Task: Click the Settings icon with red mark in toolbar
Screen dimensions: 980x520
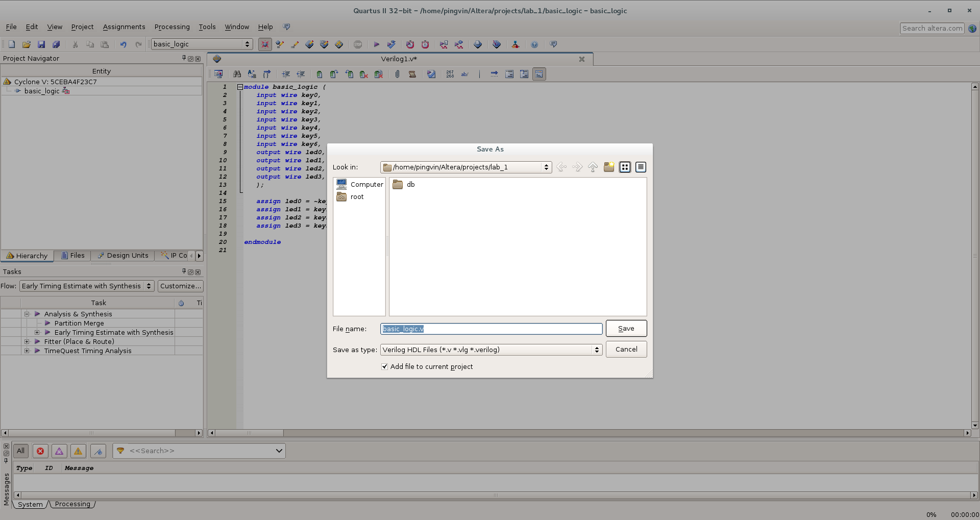Action: (265, 44)
